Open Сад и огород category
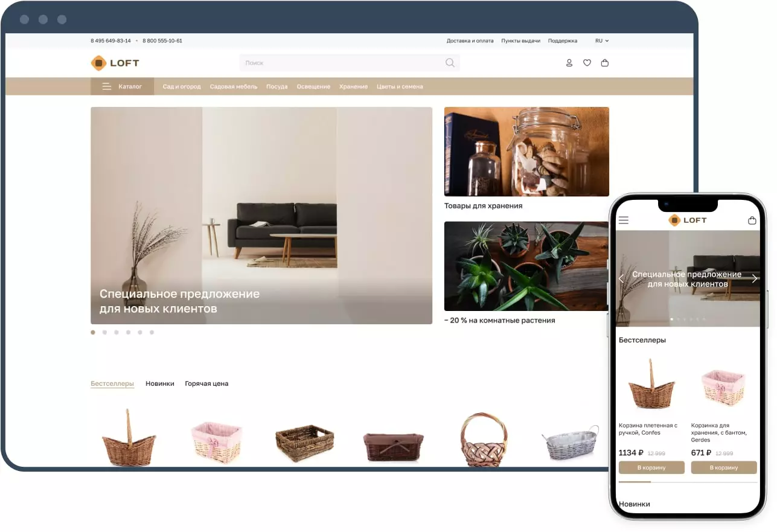Screen dimensions: 777x532 point(182,86)
